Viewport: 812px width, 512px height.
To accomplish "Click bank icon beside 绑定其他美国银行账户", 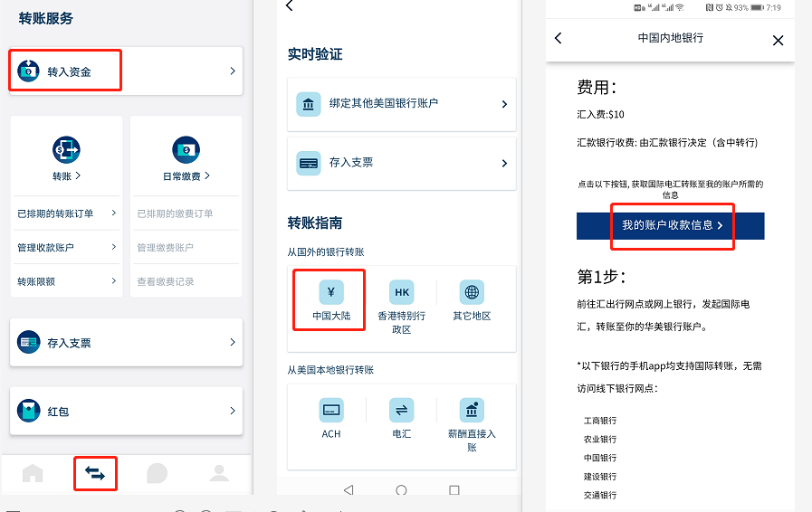I will [308, 104].
